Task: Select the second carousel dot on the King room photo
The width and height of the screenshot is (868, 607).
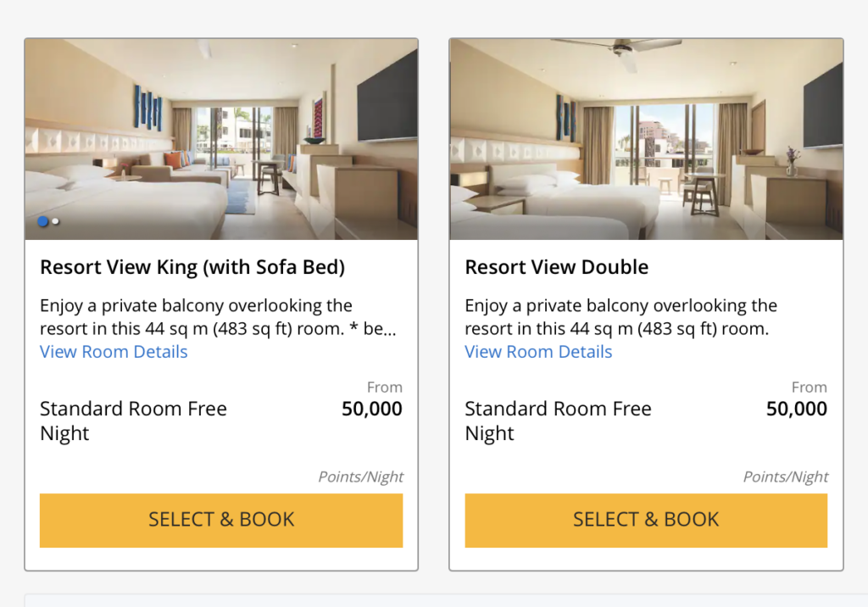Action: pyautogui.click(x=55, y=221)
